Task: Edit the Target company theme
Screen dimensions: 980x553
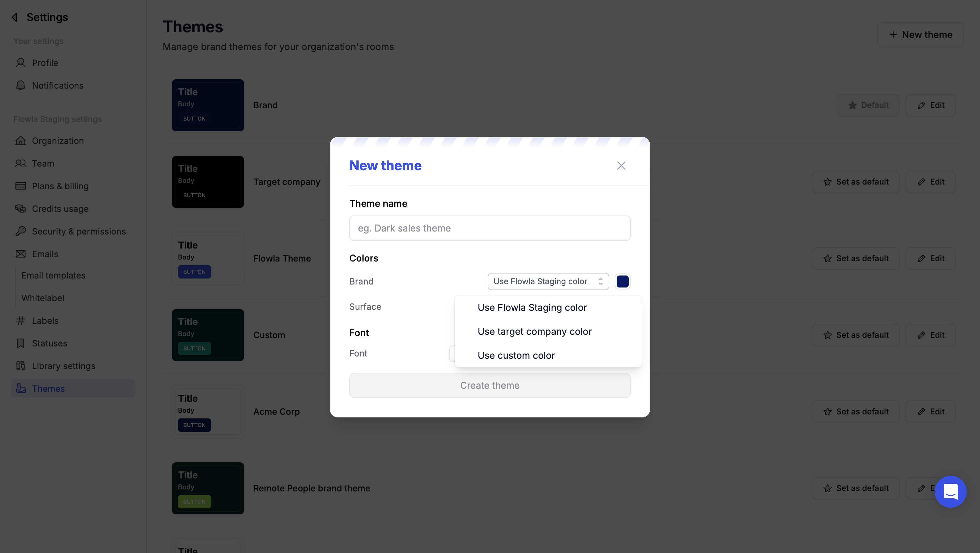Action: pyautogui.click(x=930, y=182)
